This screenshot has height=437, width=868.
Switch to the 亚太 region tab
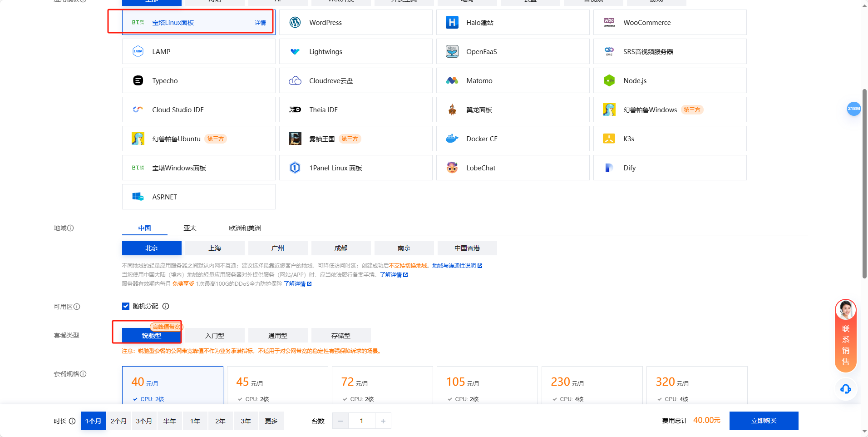pos(190,228)
